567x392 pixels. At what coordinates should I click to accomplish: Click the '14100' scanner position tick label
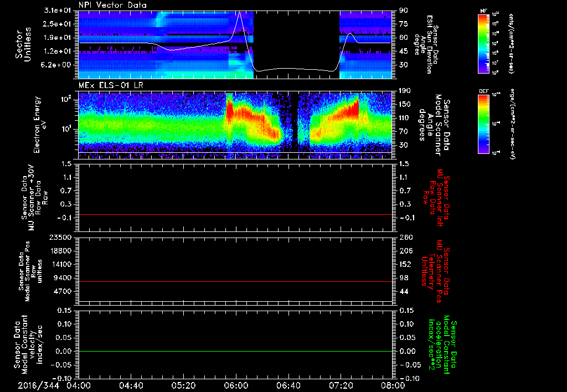(61, 264)
